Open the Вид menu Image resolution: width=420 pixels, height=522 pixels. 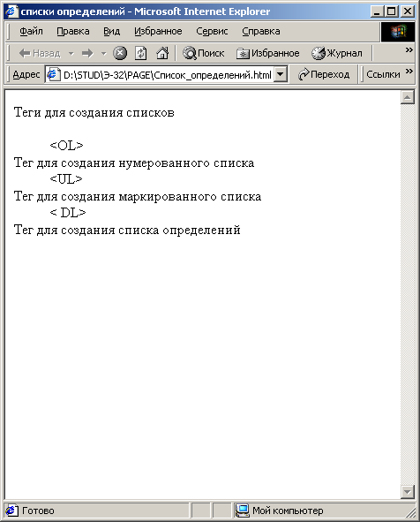click(x=111, y=31)
